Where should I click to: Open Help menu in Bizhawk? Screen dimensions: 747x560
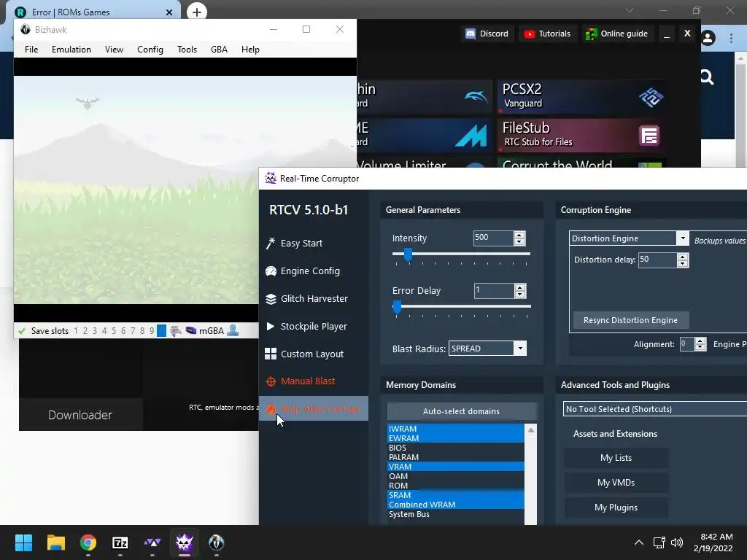250,50
